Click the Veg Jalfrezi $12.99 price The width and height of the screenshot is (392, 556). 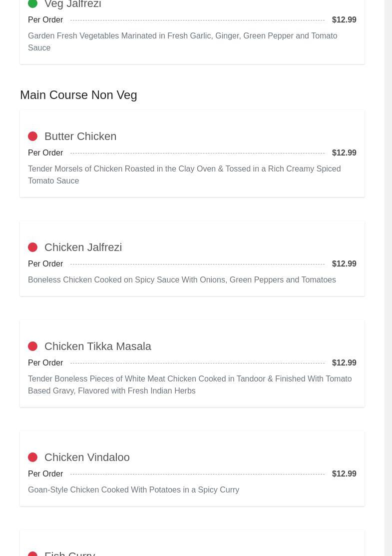(344, 20)
